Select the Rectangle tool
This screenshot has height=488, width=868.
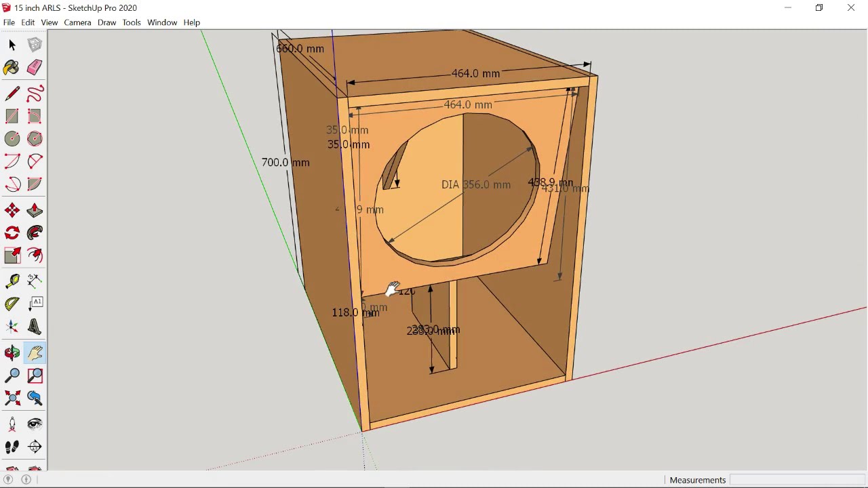tap(12, 116)
